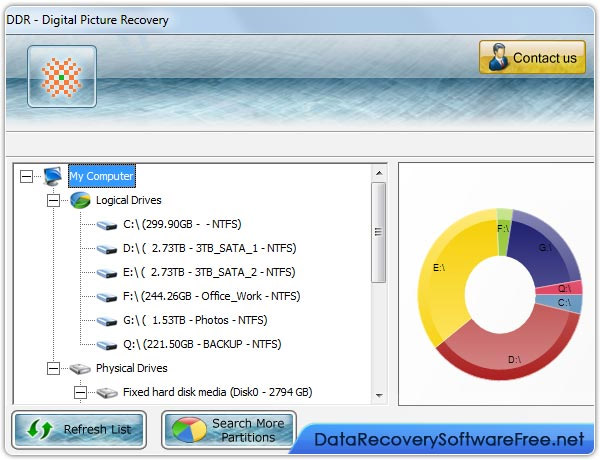
Task: Select drive Q:\ BACKUP 221.50GB
Action: pyautogui.click(x=202, y=344)
